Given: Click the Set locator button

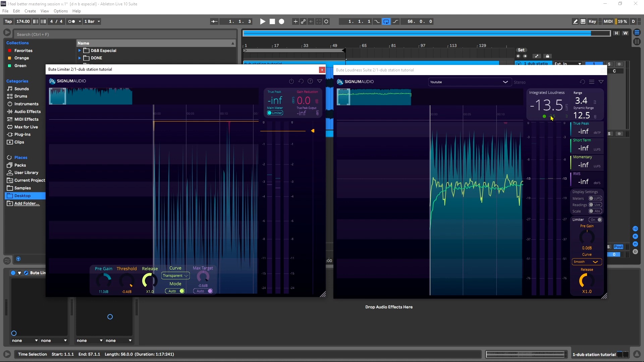Looking at the screenshot, I should [x=521, y=50].
